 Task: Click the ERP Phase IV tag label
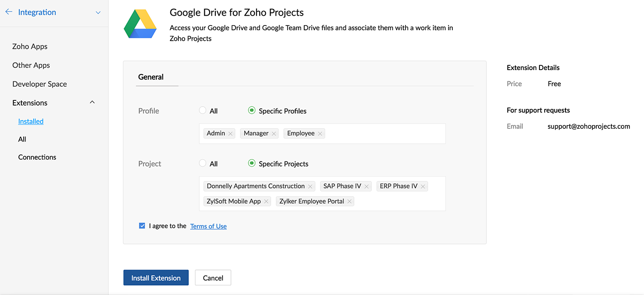tap(398, 186)
